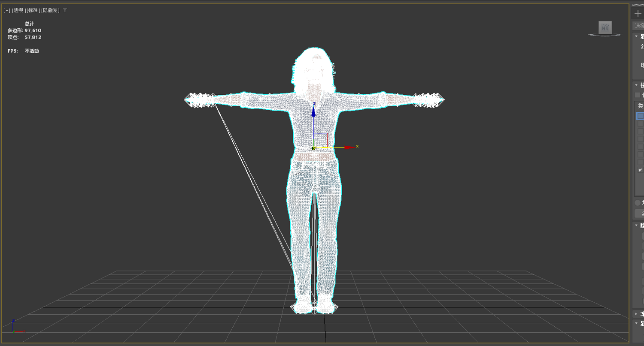
Task: Select the radio button below the category list
Action: point(638,203)
